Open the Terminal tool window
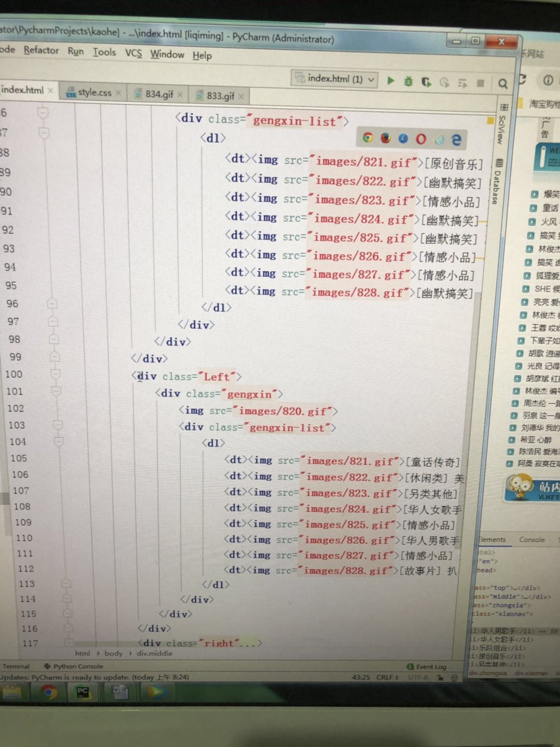Screen dimensions: 560x747 click(x=16, y=666)
